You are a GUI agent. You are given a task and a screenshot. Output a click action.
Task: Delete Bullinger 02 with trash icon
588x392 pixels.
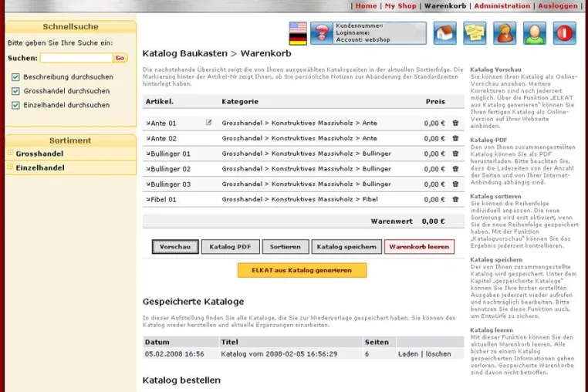[455, 169]
